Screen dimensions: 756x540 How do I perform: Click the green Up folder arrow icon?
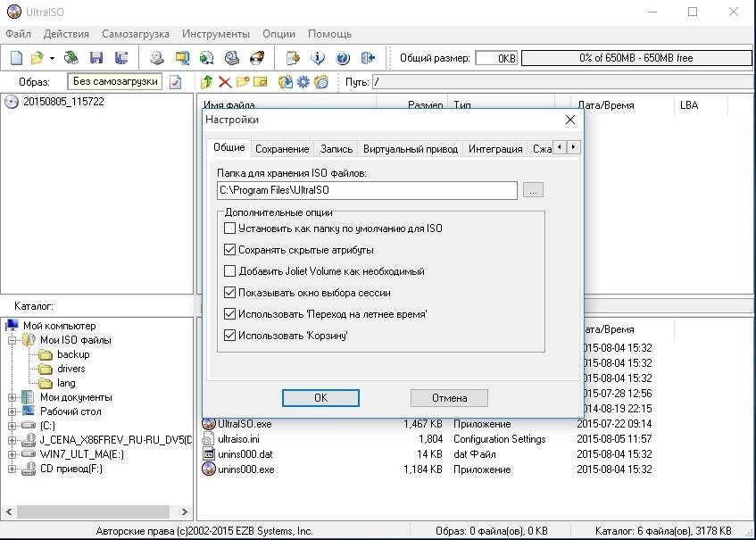tap(207, 82)
